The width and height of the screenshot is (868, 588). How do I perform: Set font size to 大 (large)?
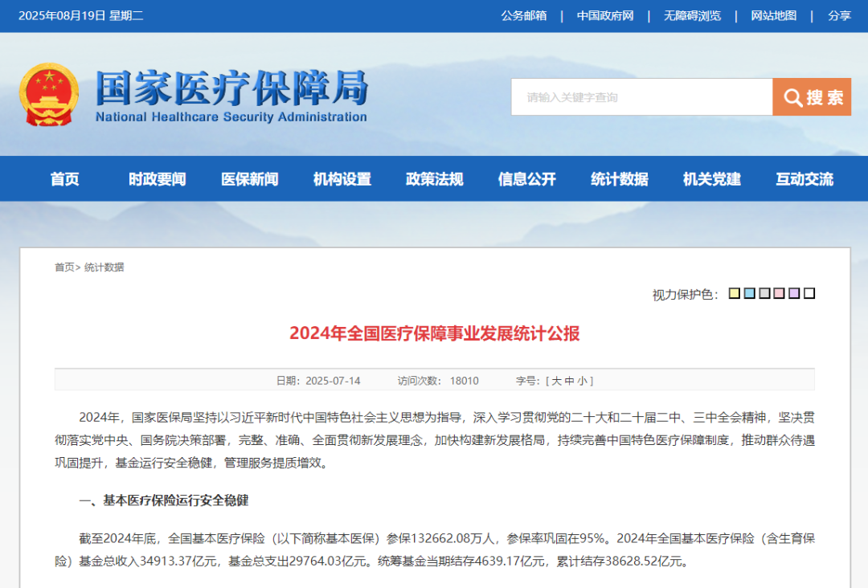pos(555,381)
